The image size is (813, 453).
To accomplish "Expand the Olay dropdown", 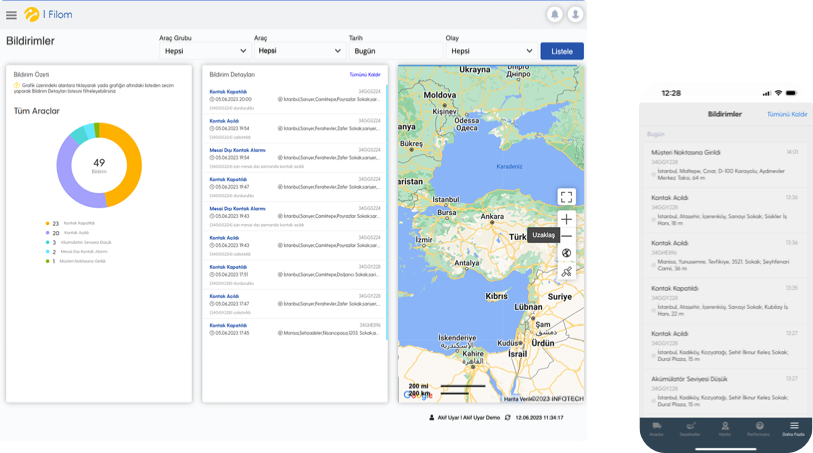I will (x=490, y=50).
